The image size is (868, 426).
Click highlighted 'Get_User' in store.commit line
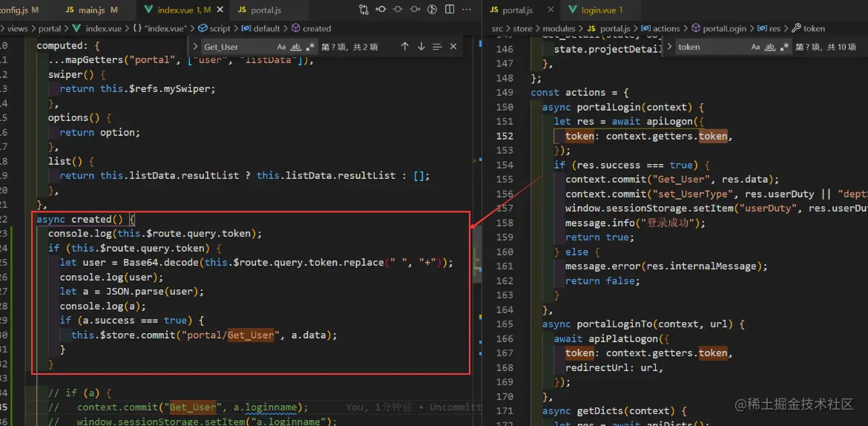coord(251,335)
